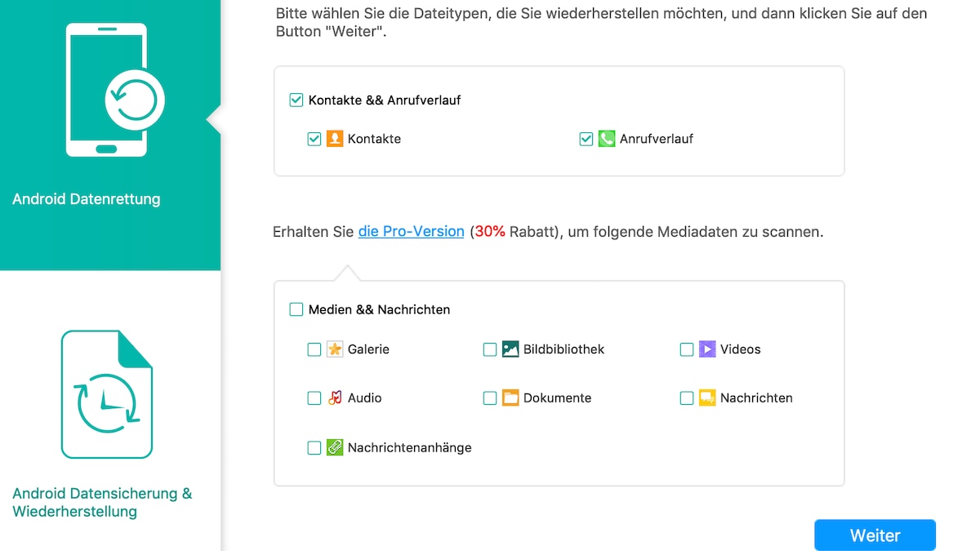980x551 pixels.
Task: Disable the Anrufverlauf checkbox
Action: coord(586,139)
